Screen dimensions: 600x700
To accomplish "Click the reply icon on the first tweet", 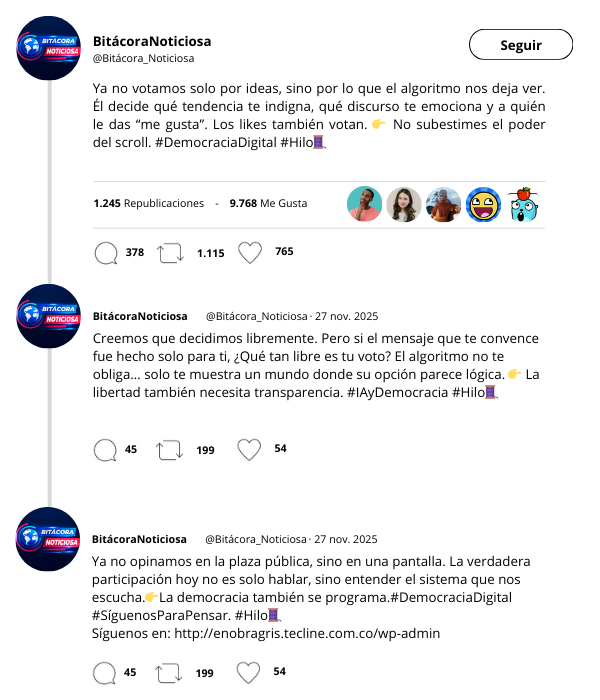I will (x=106, y=252).
